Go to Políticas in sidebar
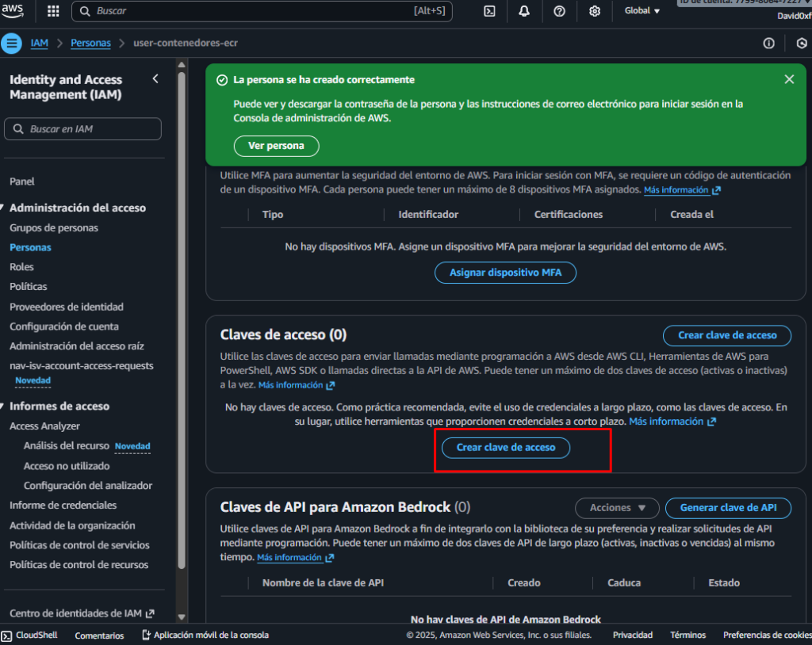This screenshot has width=812, height=645. point(29,287)
